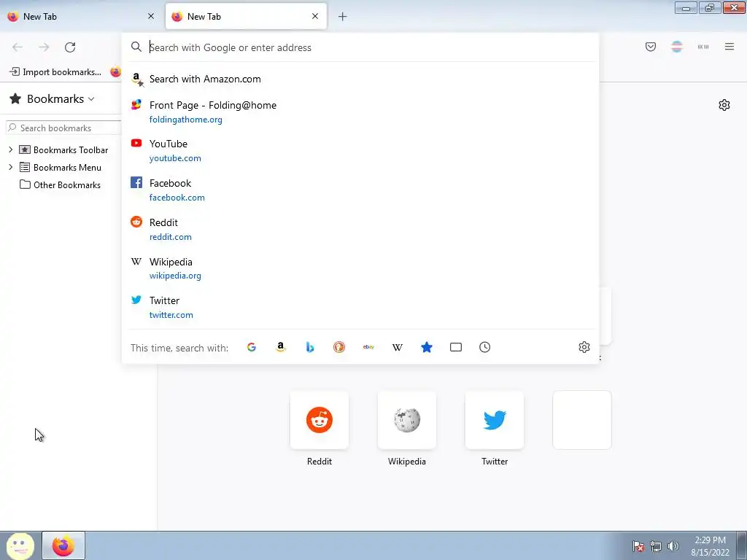
Task: Open the Twitter shortcut tile
Action: point(495,420)
